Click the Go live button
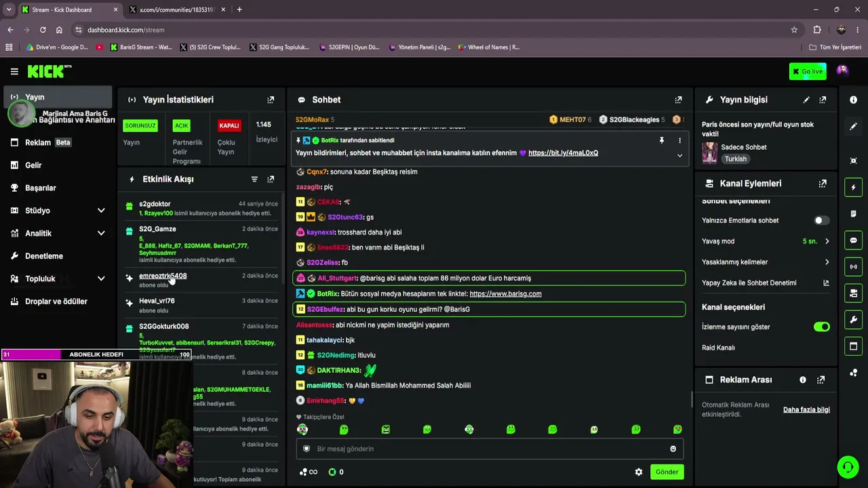The image size is (868, 488). pyautogui.click(x=808, y=71)
